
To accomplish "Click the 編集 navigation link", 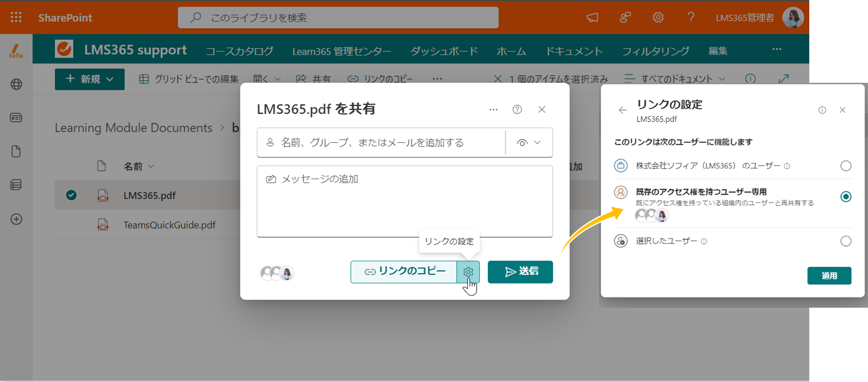I will click(x=718, y=51).
